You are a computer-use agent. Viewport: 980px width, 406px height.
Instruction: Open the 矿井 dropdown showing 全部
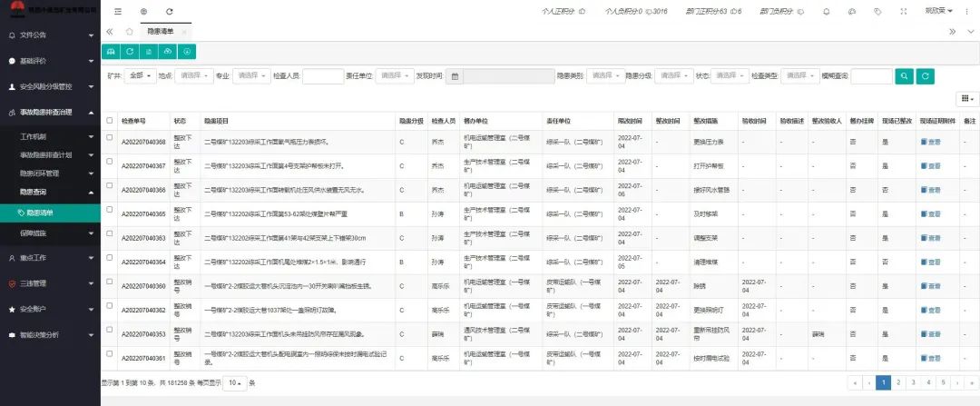pos(141,76)
